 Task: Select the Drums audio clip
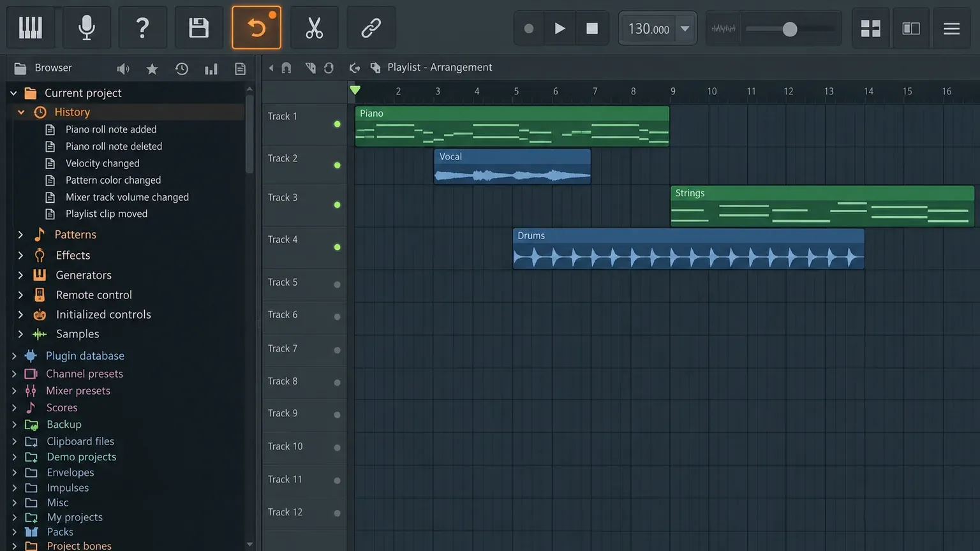[x=688, y=249]
